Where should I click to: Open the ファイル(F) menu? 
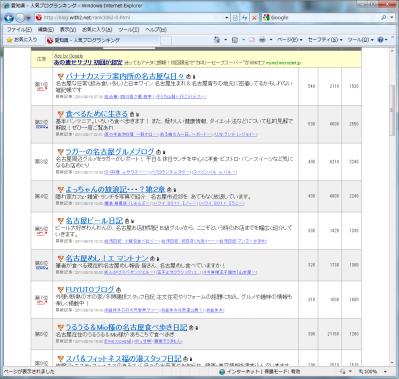[x=19, y=30]
